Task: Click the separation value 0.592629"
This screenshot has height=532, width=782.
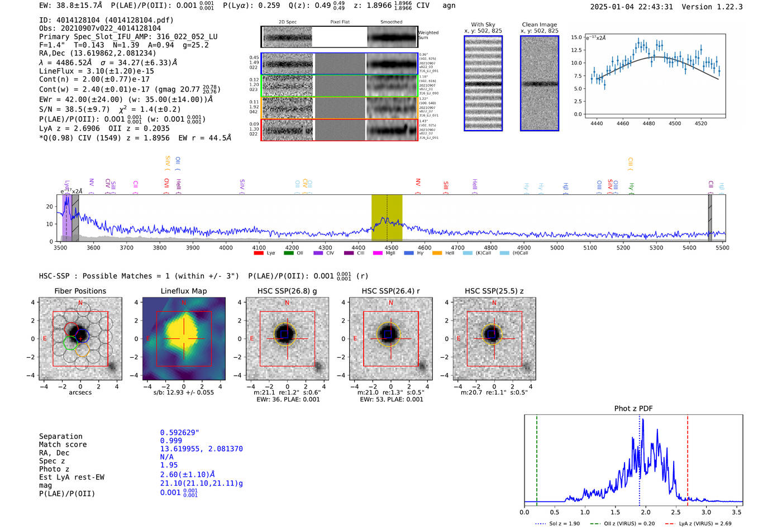Action: pos(180,433)
